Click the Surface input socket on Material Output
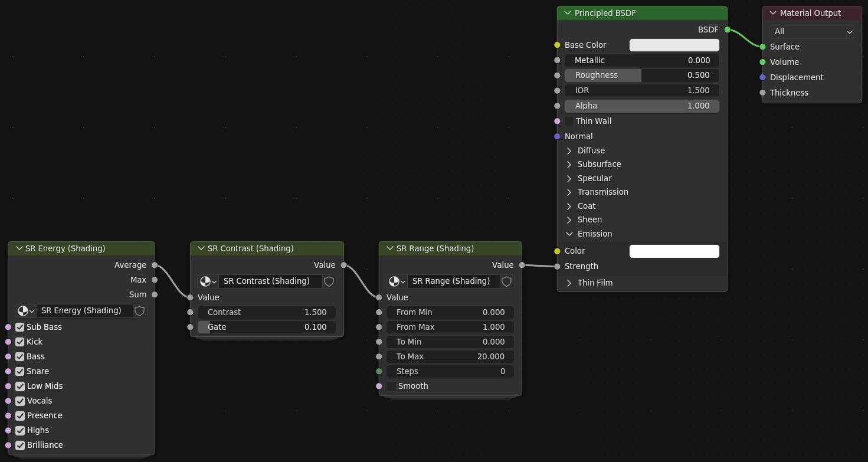The width and height of the screenshot is (868, 462). (763, 47)
